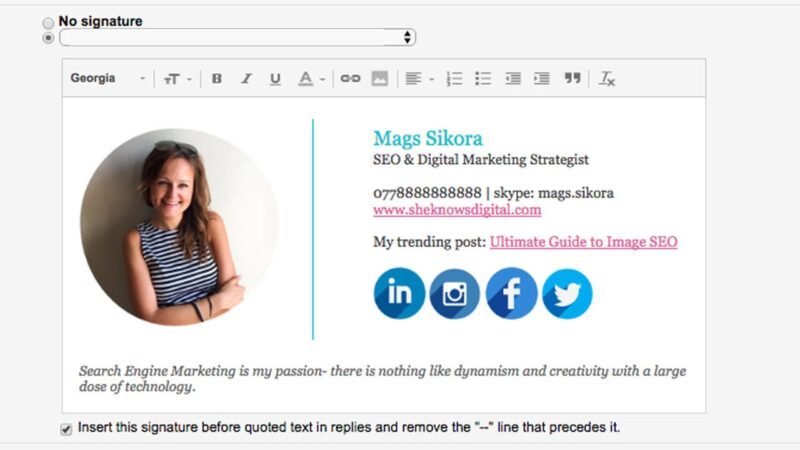Viewport: 800px width, 450px height.
Task: Open the signature account selector dropdown
Action: [x=238, y=37]
